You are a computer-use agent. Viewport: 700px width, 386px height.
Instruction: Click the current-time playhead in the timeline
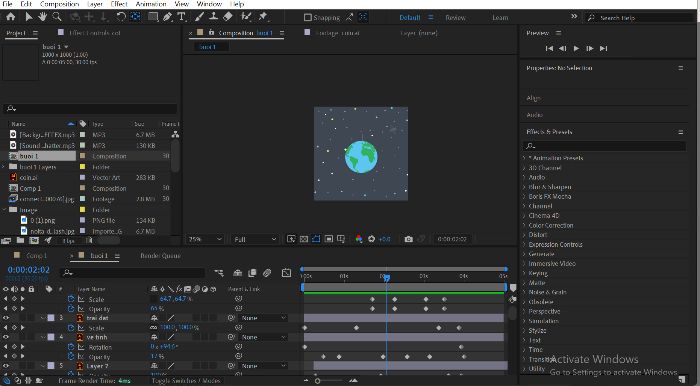387,278
